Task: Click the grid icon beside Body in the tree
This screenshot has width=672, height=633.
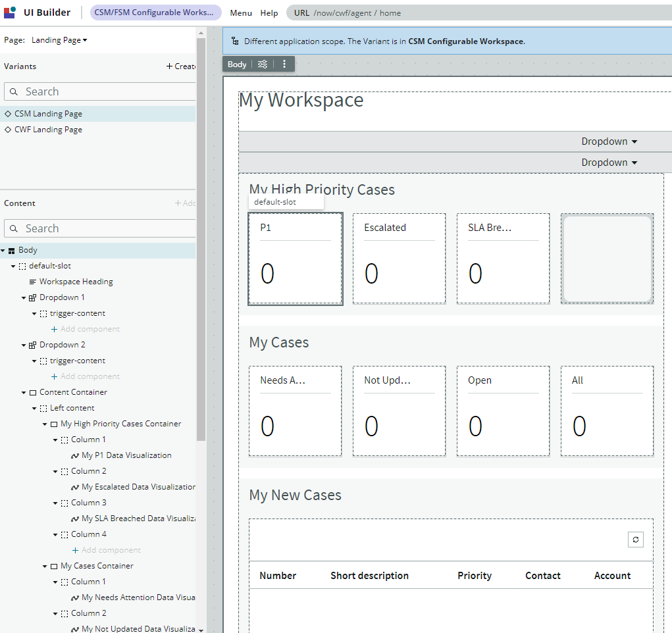Action: click(x=11, y=250)
